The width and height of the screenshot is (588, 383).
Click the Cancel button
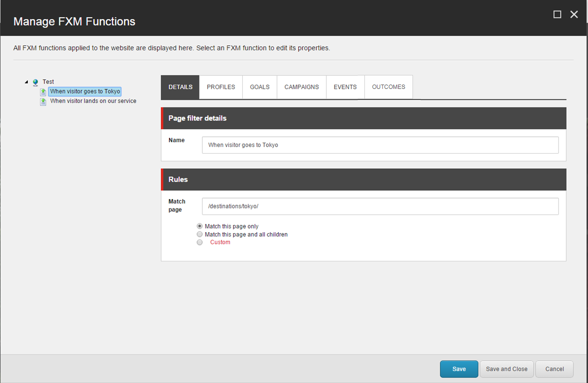click(554, 369)
